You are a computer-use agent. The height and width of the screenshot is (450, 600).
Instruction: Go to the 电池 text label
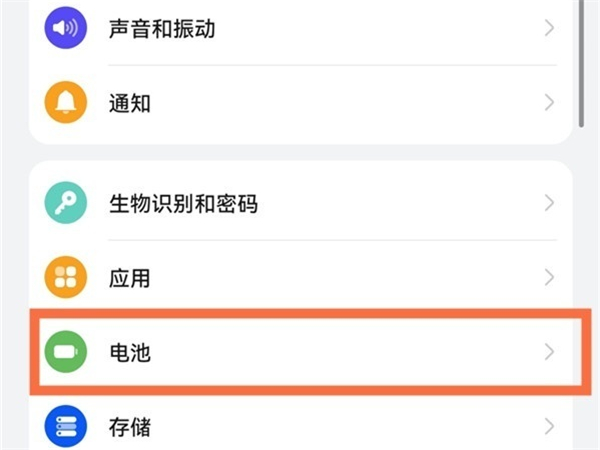click(x=130, y=353)
